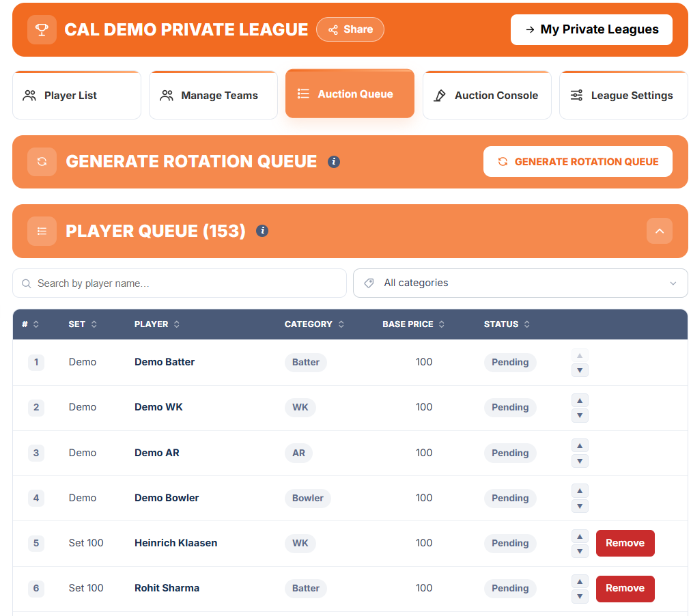Click the refresh icon in Generate Rotation Queue header
This screenshot has width=691, height=616.
click(42, 162)
